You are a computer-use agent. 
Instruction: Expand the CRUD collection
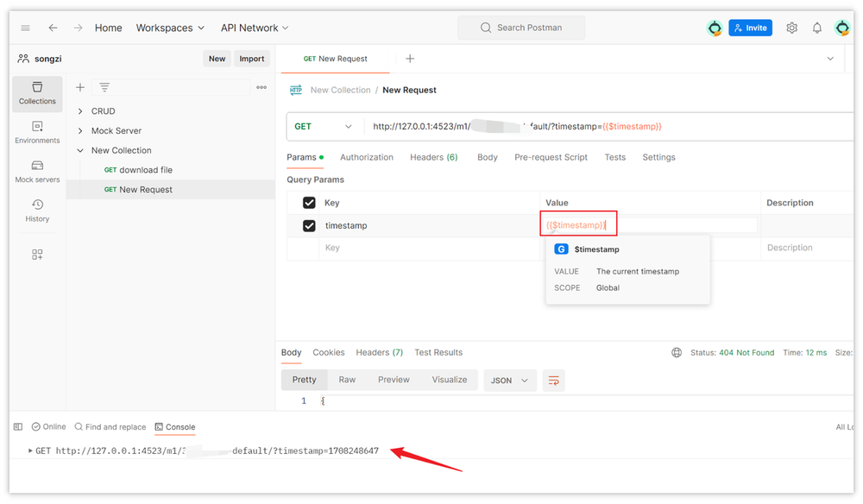click(80, 111)
